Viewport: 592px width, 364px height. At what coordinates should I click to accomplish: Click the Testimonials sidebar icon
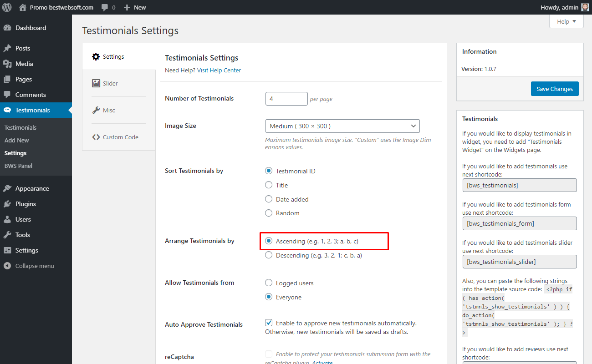tap(7, 110)
